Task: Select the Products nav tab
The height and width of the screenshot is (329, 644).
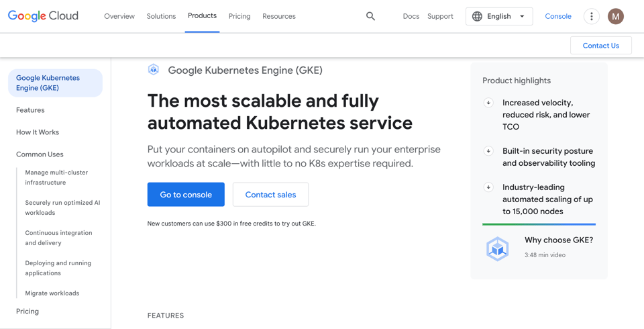Action: point(202,15)
